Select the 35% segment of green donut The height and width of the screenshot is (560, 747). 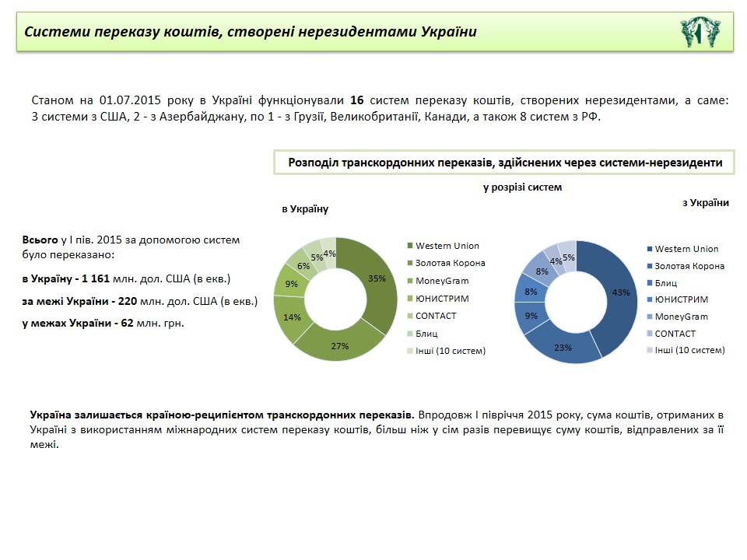click(x=378, y=285)
